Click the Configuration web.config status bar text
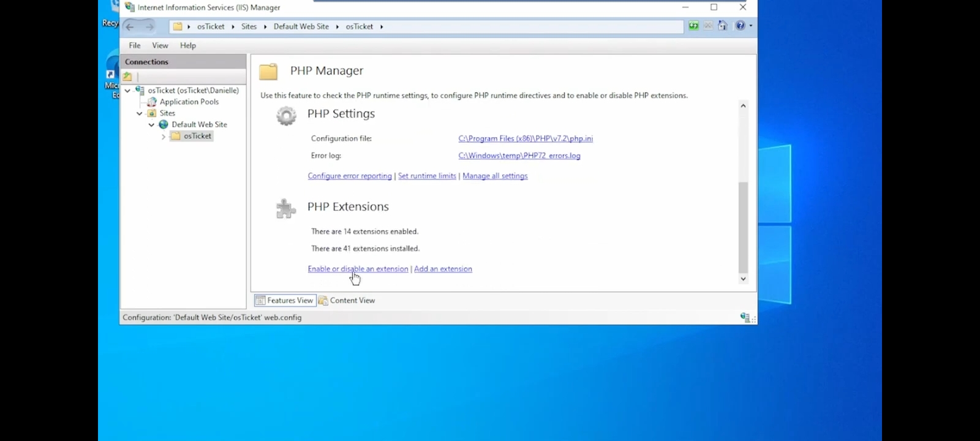The height and width of the screenshot is (441, 980). (x=212, y=317)
